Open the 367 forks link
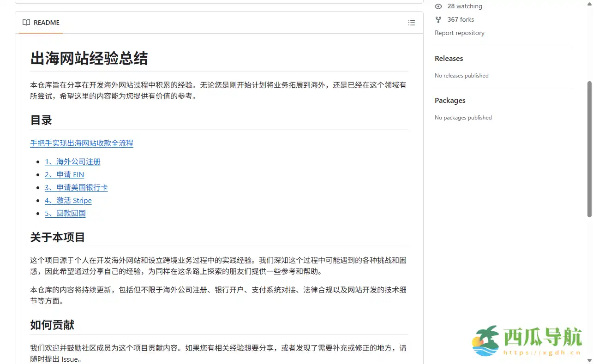 (x=460, y=19)
